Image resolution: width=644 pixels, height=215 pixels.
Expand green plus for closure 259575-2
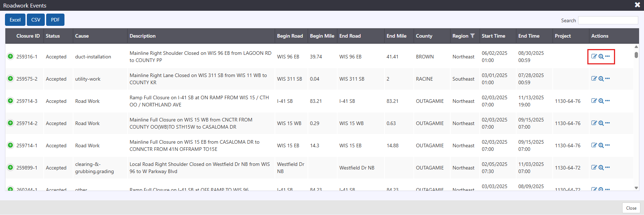coord(10,78)
